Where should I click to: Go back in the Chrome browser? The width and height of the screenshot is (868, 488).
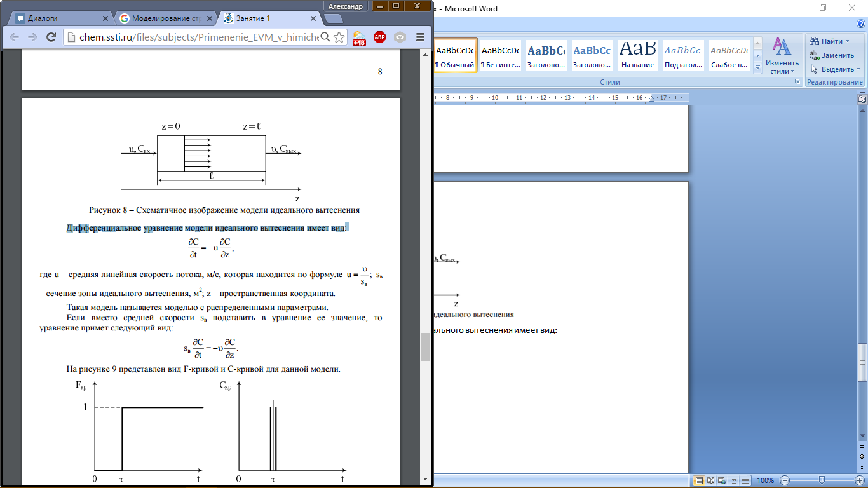14,37
